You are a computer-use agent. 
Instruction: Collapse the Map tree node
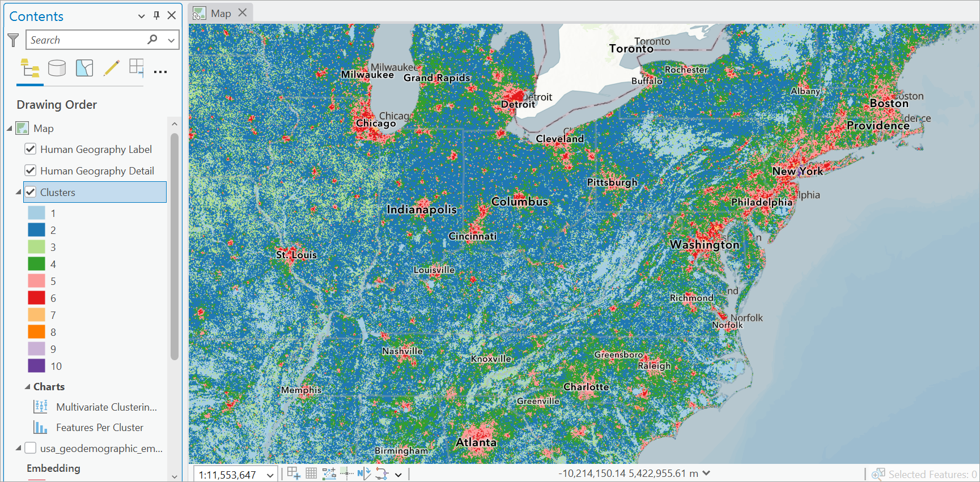10,129
